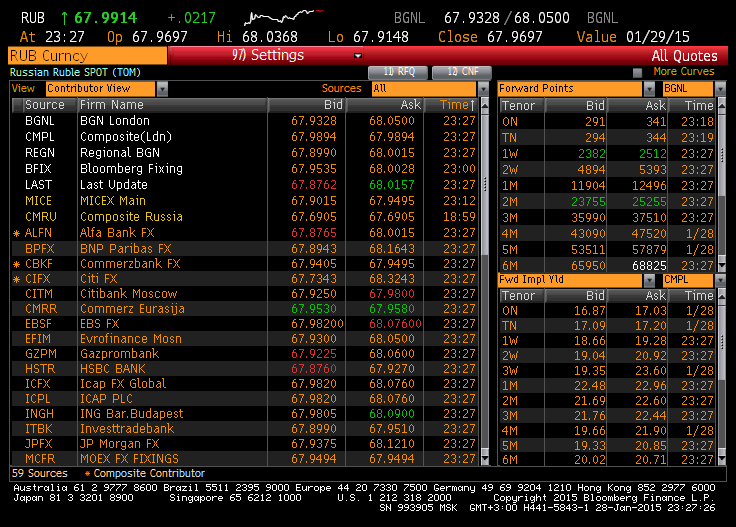
Task: Select the EBS FX row
Action: tap(245, 324)
